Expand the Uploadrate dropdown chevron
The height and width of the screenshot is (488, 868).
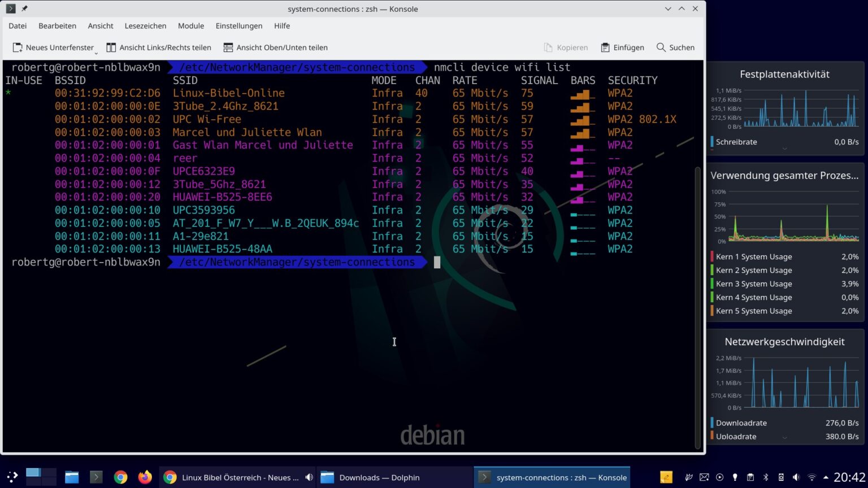tap(785, 437)
